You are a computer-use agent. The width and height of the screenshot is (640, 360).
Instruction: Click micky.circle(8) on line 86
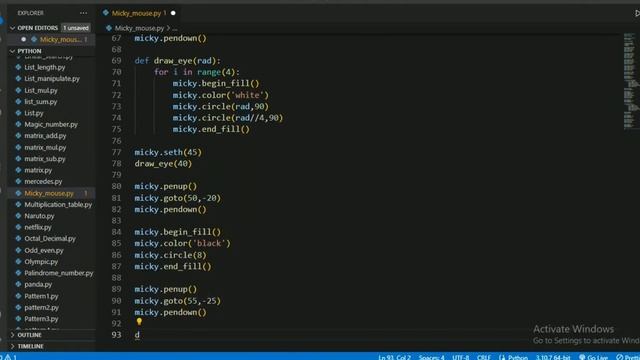coord(171,255)
